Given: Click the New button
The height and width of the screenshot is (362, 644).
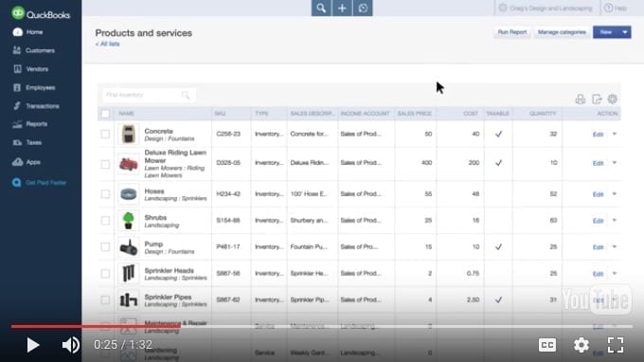Looking at the screenshot, I should point(606,32).
